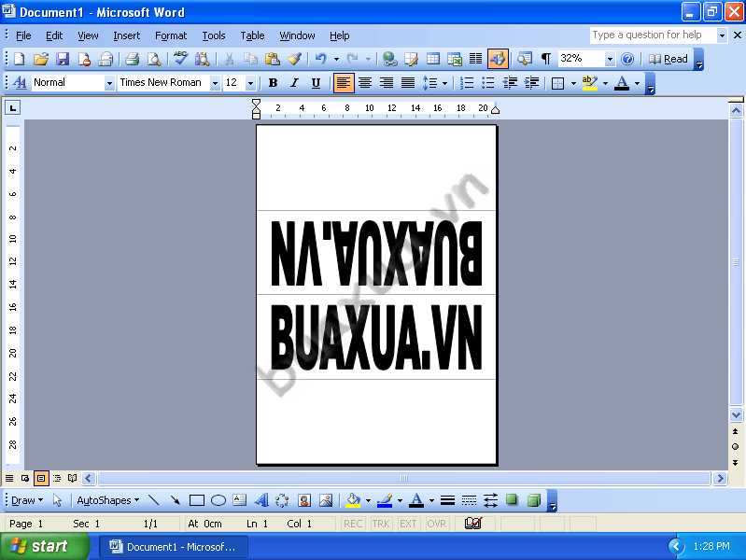746x560 pixels.
Task: Toggle Justify alignment
Action: 408,83
